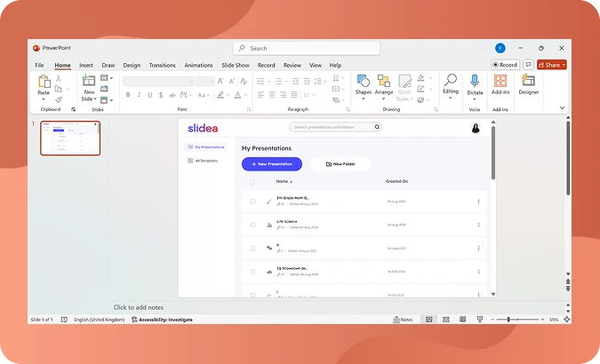Tick checkbox for 5th Grade Math Q.. row

pyautogui.click(x=252, y=202)
